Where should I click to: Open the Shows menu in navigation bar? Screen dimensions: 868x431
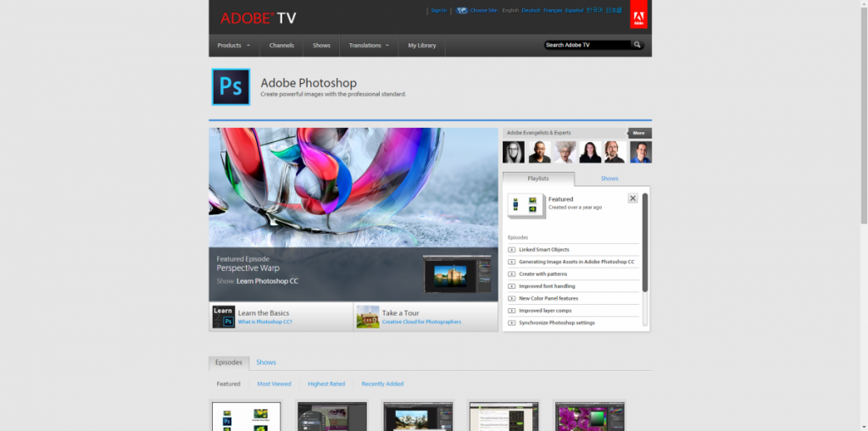pos(321,46)
